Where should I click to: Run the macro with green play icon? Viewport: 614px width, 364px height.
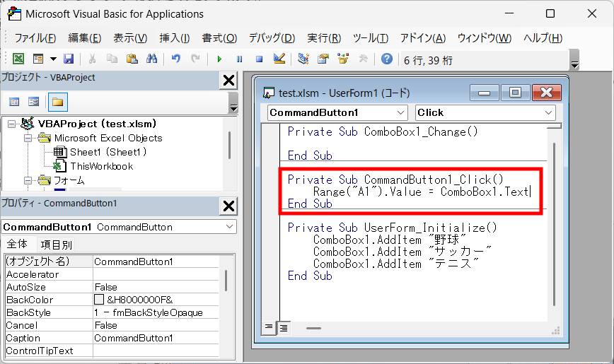click(x=219, y=59)
